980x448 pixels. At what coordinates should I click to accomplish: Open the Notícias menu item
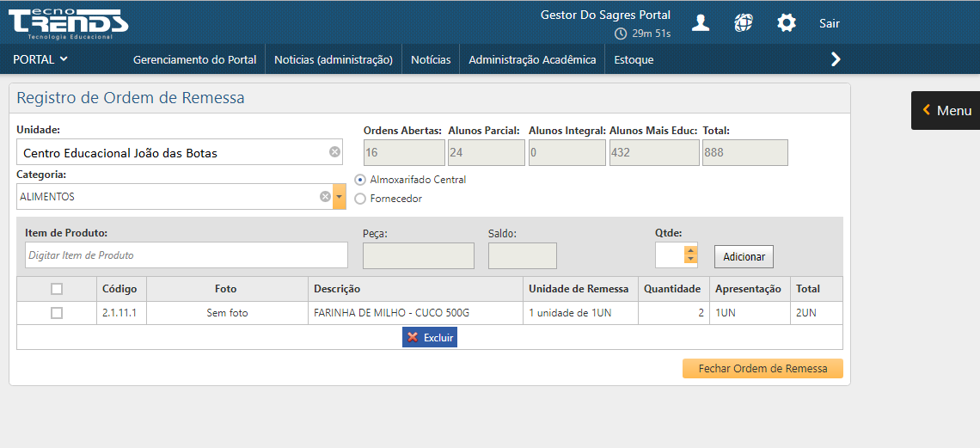(432, 60)
